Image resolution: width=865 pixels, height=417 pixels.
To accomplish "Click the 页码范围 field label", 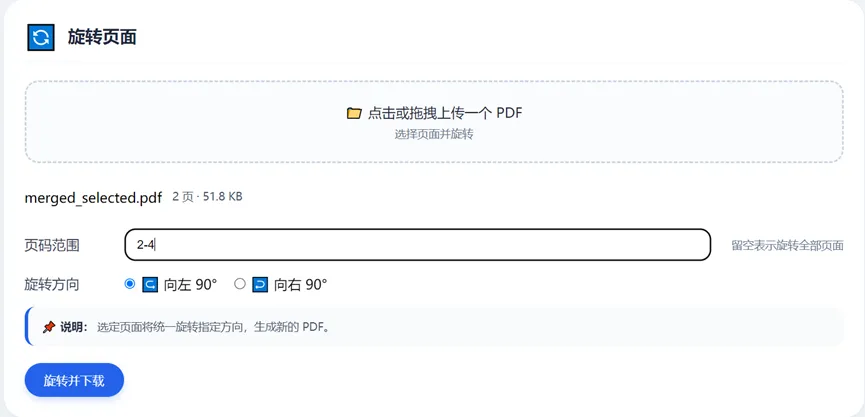I will click(x=52, y=245).
